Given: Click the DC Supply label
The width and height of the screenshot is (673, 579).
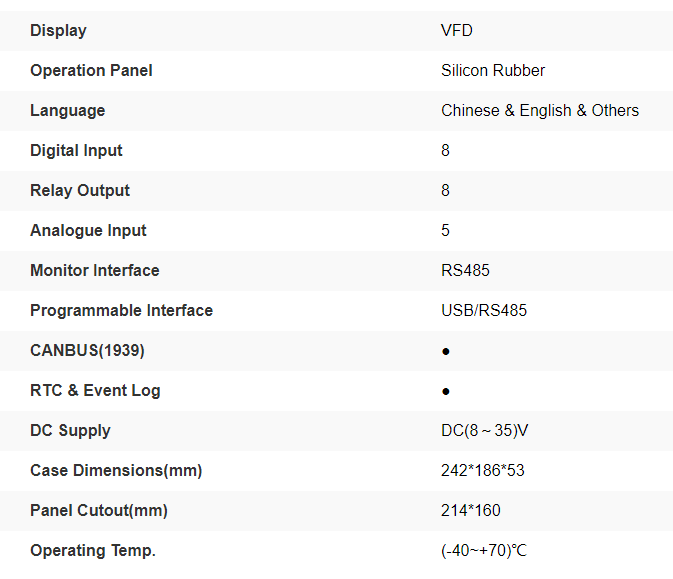Looking at the screenshot, I should (x=70, y=431).
